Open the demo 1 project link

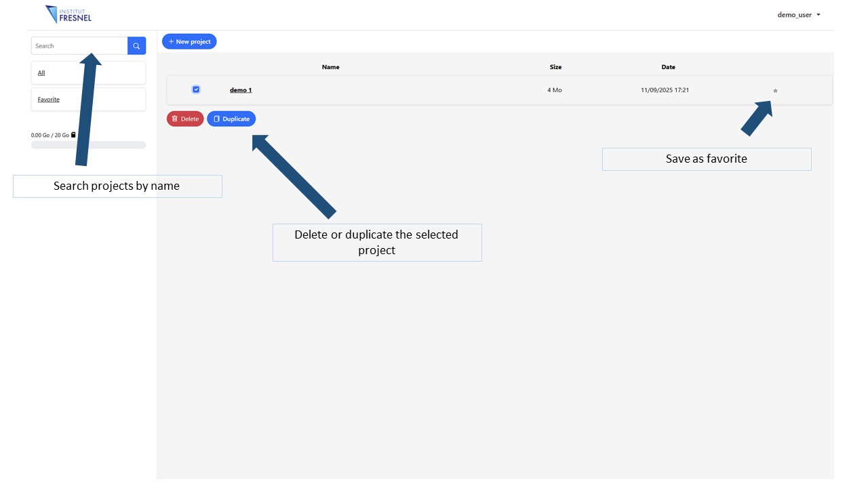(x=241, y=90)
